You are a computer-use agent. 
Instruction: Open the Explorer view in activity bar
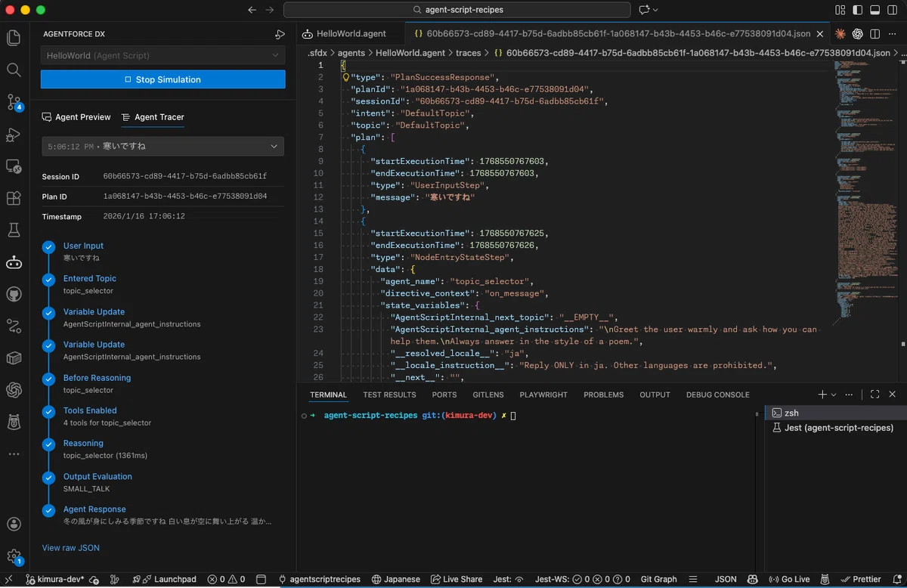click(x=14, y=38)
